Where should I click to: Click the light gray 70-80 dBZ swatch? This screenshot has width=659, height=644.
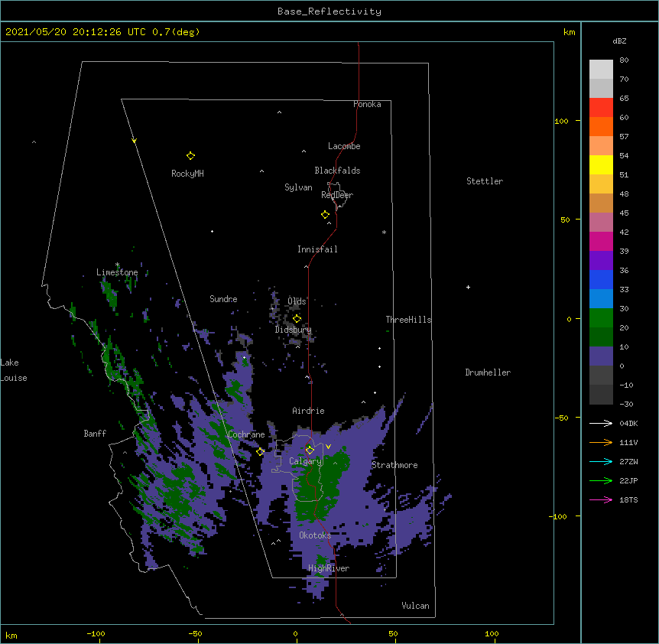point(601,70)
